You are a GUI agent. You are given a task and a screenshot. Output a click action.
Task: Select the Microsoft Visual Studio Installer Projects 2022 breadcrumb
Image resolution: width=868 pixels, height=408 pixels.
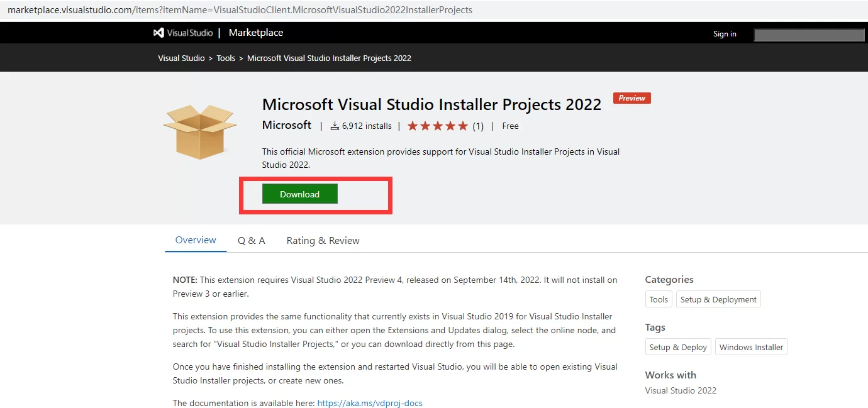click(329, 58)
